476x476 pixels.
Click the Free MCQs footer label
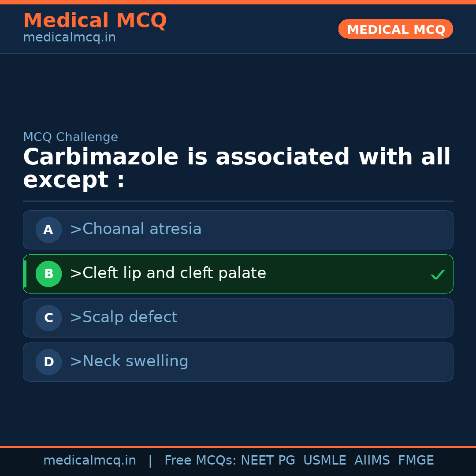pyautogui.click(x=200, y=461)
